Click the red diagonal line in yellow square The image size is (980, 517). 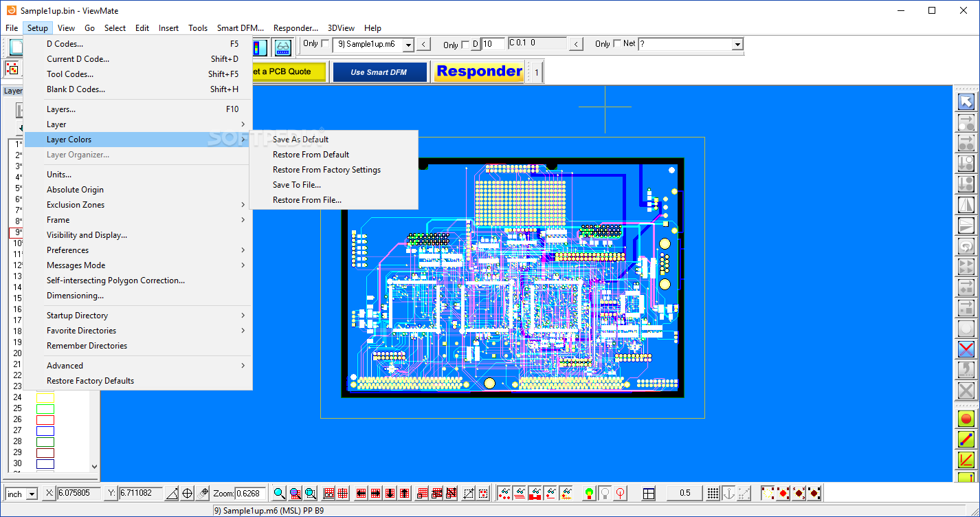(966, 459)
